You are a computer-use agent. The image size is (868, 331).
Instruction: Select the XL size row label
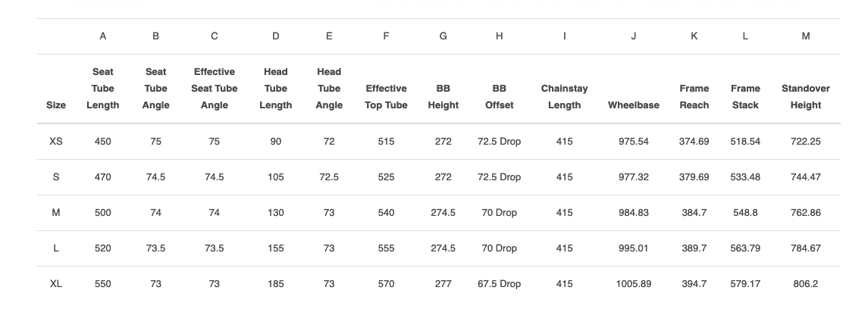tap(56, 284)
